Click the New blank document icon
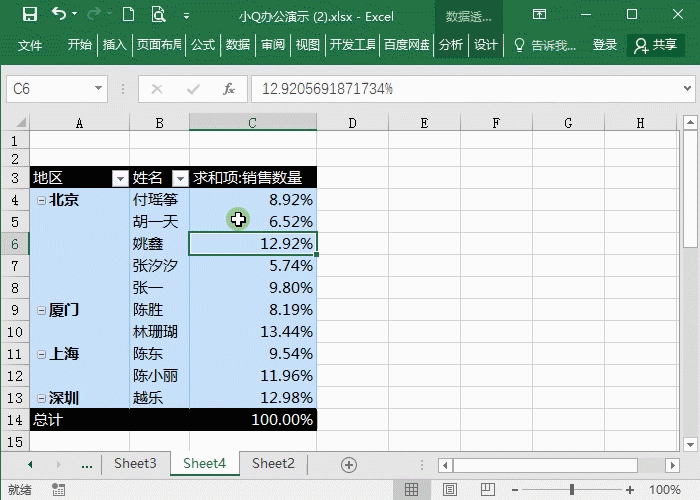700x500 pixels. click(x=129, y=15)
